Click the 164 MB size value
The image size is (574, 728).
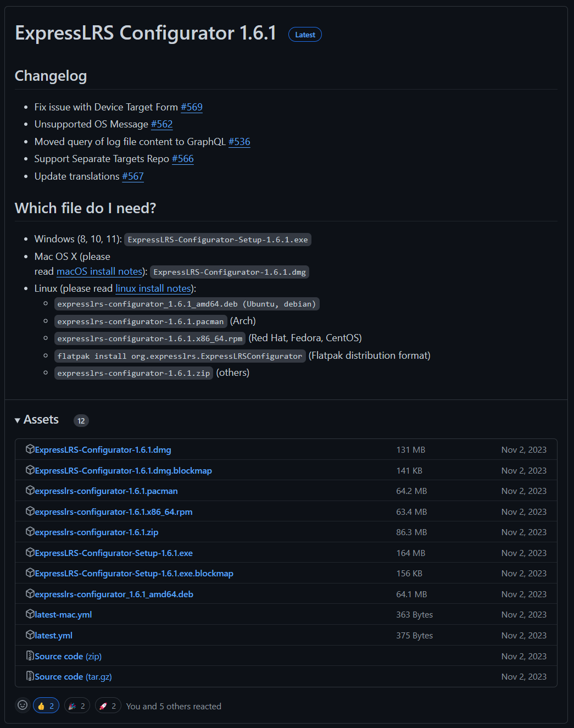tap(411, 553)
